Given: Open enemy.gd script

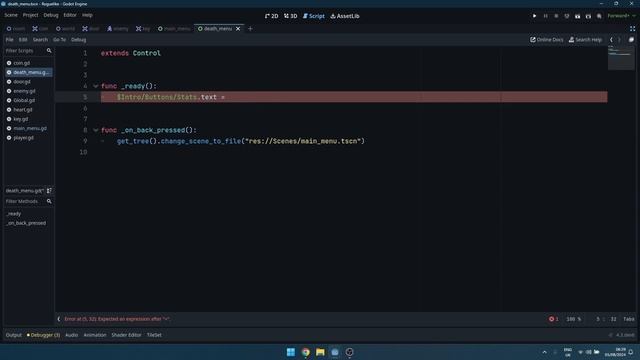Looking at the screenshot, I should [28, 91].
